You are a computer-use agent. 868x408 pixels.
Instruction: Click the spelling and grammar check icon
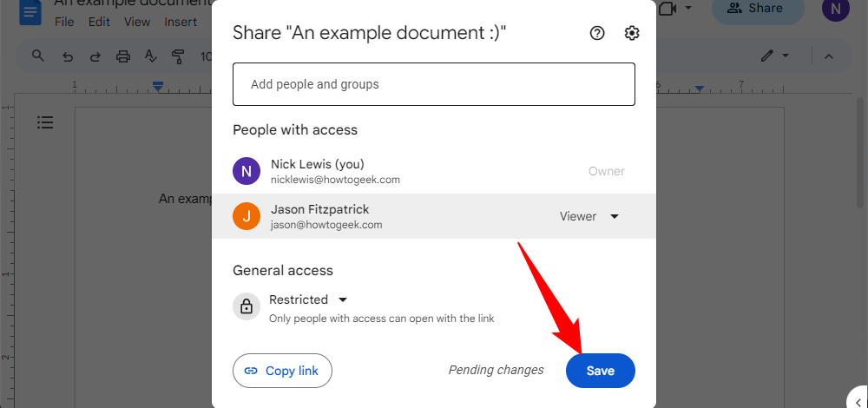point(150,56)
